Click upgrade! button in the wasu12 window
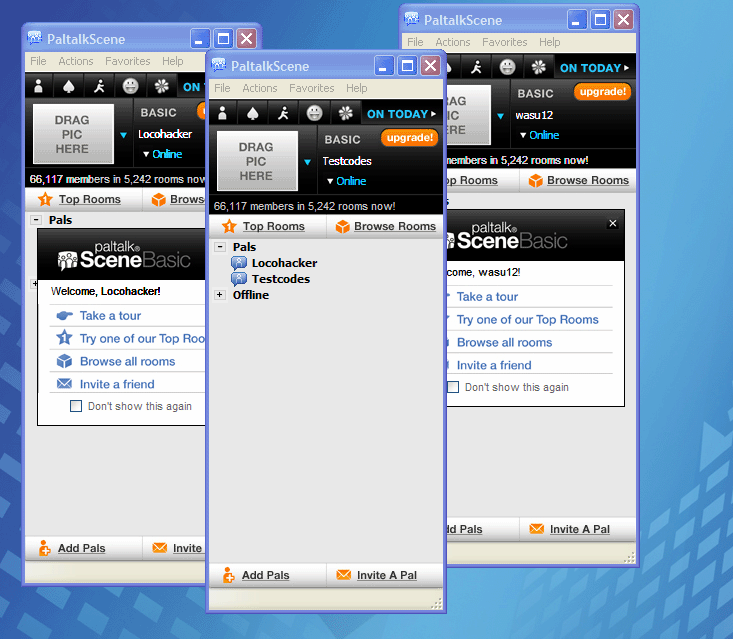This screenshot has width=733, height=639. pyautogui.click(x=603, y=92)
